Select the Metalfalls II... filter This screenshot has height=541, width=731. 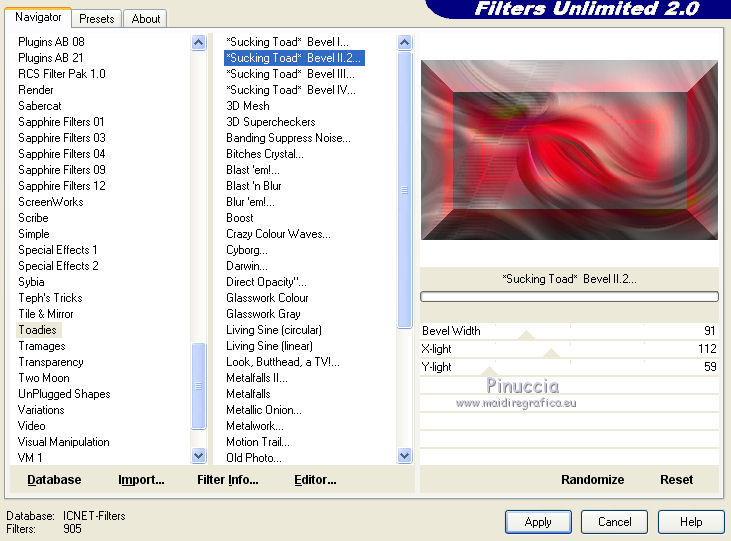click(257, 378)
